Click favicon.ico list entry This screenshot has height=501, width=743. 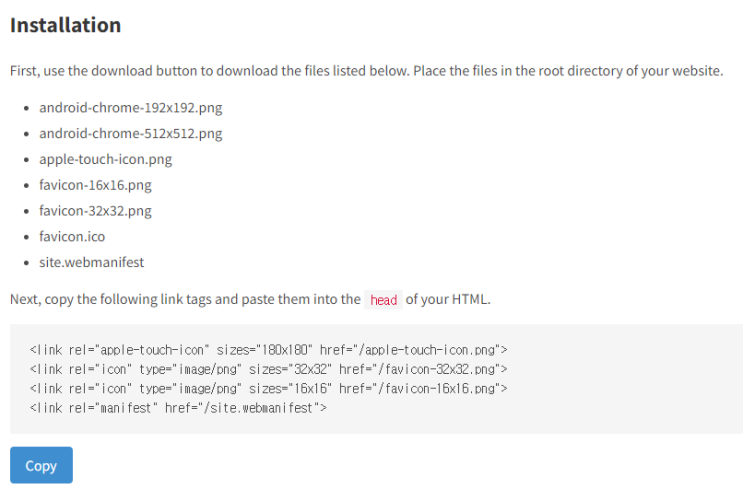[72, 237]
